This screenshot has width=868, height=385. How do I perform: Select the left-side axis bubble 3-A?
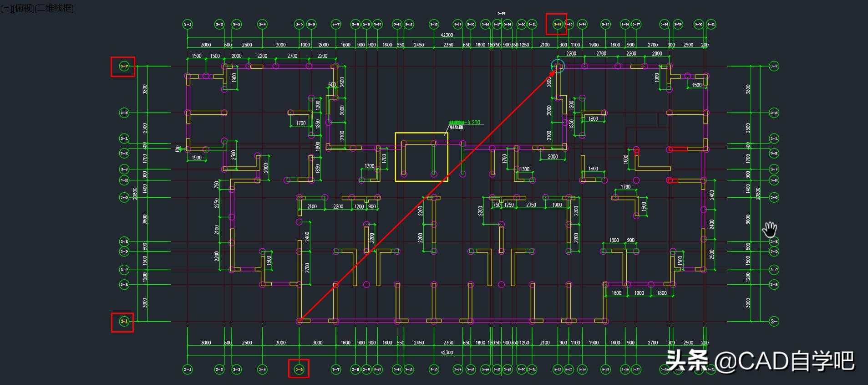(124, 321)
